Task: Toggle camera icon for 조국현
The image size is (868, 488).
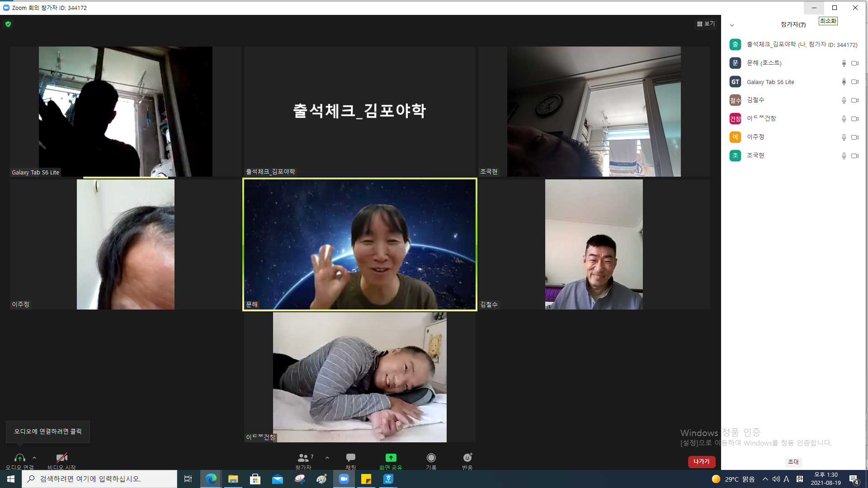Action: pos(855,156)
